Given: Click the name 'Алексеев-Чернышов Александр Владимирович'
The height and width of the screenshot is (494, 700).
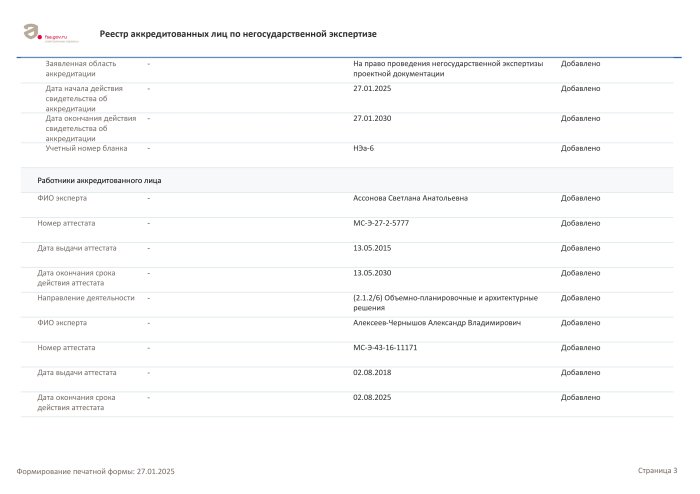Looking at the screenshot, I should [437, 323].
